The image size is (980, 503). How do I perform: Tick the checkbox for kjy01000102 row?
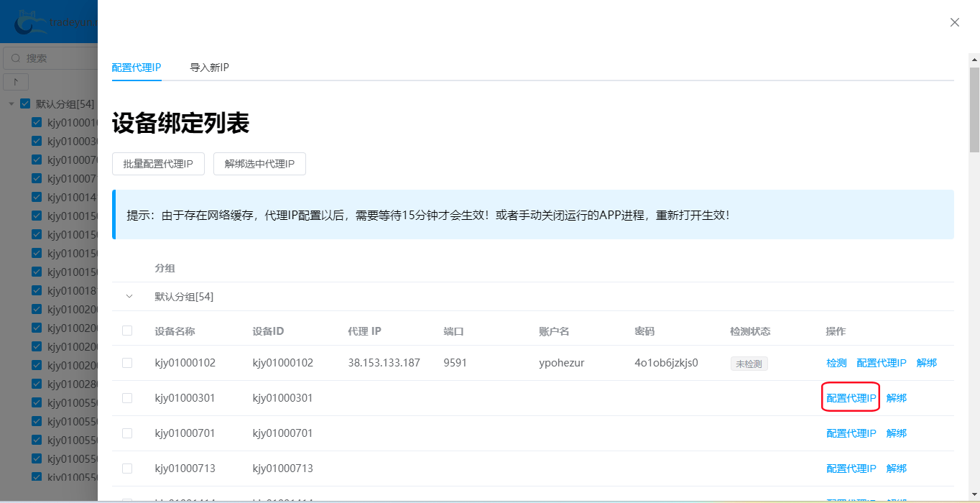(127, 363)
